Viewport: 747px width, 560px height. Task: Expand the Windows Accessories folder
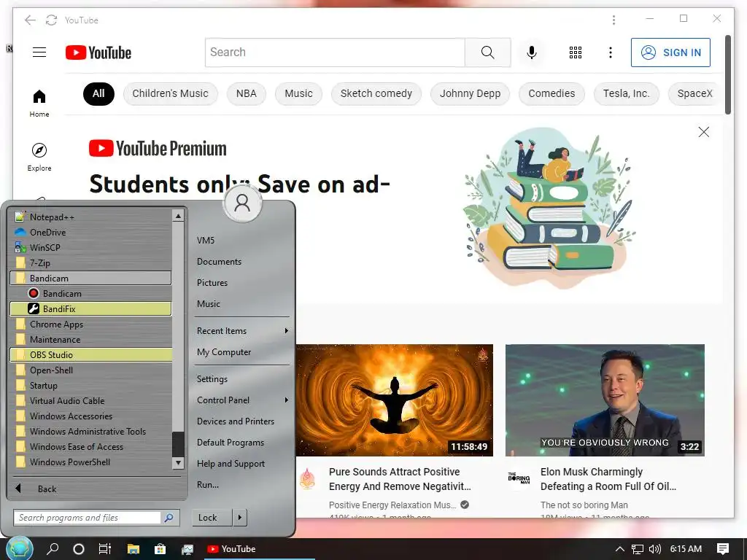90,416
